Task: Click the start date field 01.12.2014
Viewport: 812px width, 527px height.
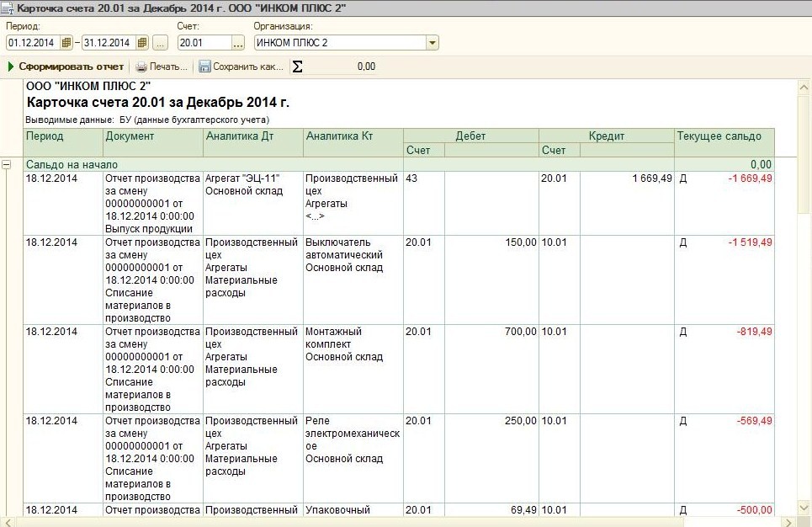Action: click(x=32, y=43)
